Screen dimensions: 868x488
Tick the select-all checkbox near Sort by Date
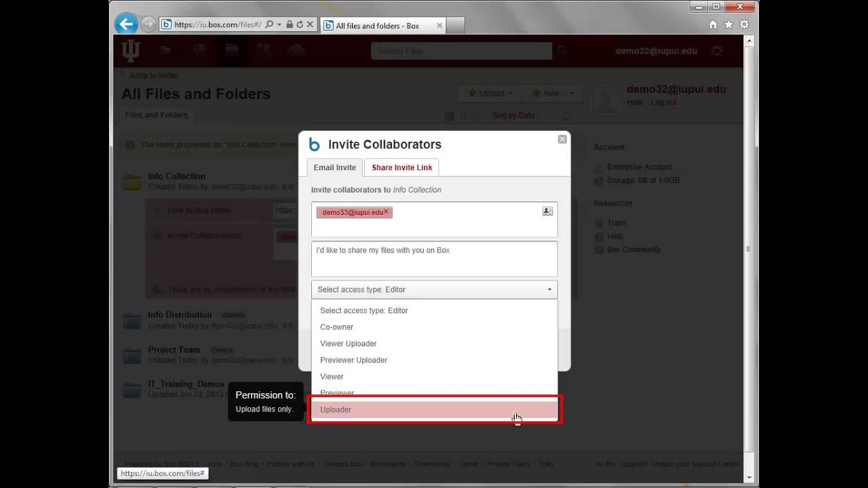[x=566, y=116]
